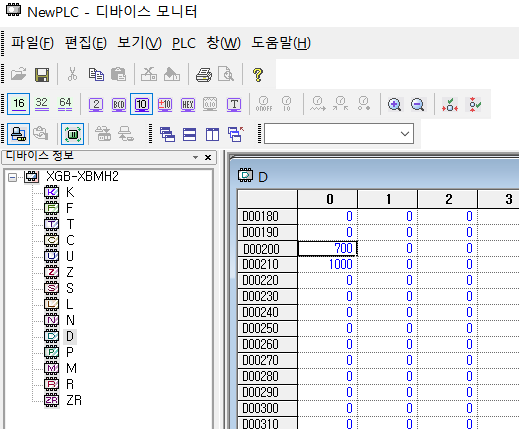
Task: Click the Tile horizontally icon
Action: coord(189,134)
